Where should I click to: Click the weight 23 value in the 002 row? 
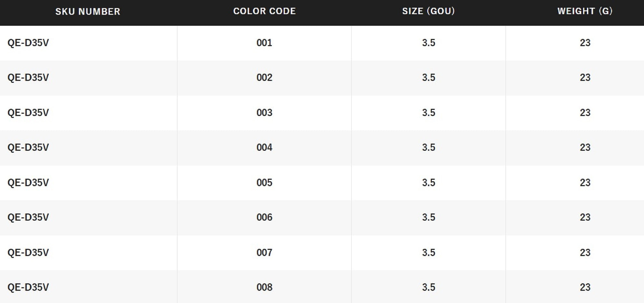(x=585, y=78)
